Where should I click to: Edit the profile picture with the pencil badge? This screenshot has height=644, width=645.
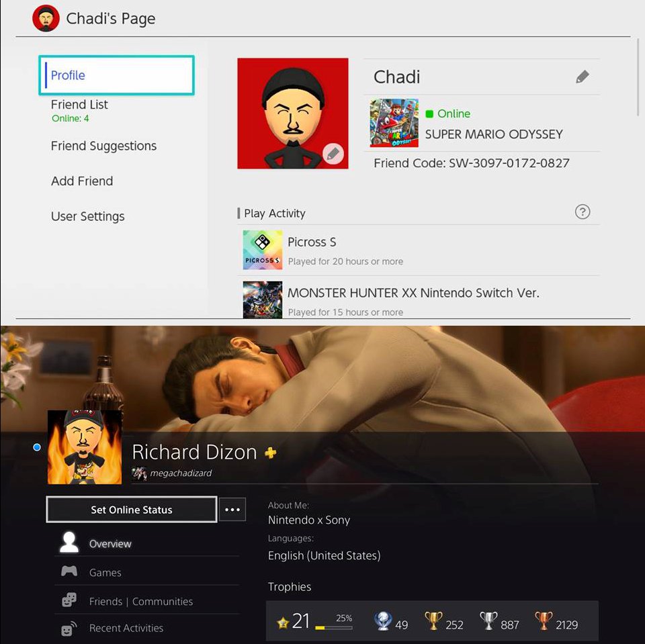point(334,153)
